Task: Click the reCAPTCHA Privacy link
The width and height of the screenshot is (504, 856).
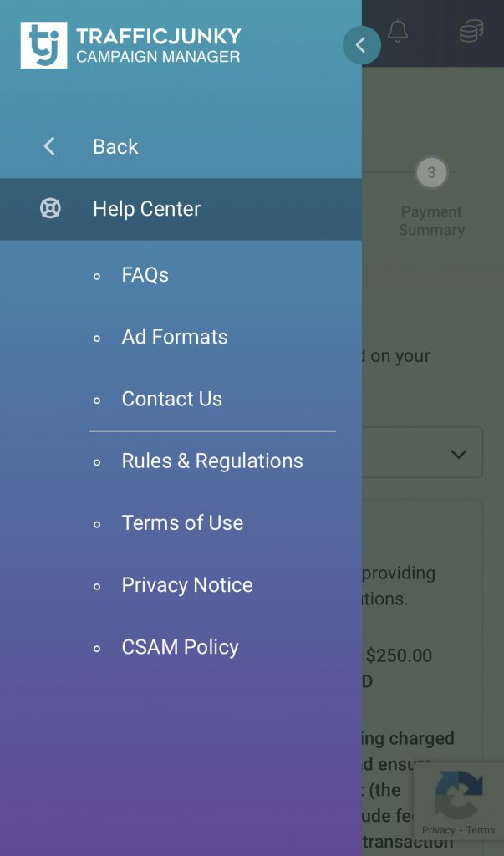Action: [x=439, y=830]
